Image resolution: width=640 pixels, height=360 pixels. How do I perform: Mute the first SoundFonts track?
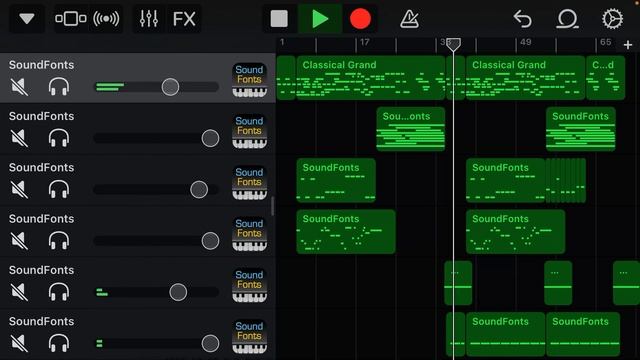19,87
